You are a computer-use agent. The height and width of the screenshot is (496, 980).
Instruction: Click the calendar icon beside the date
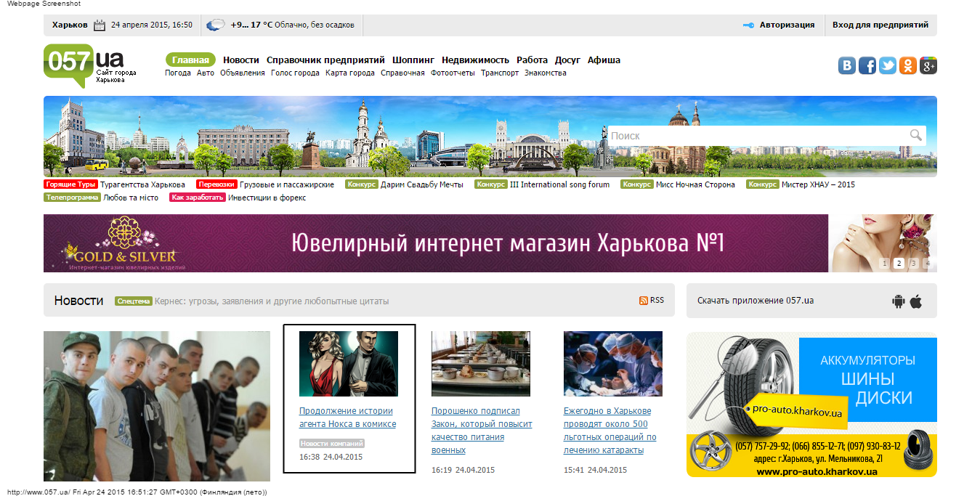click(100, 25)
